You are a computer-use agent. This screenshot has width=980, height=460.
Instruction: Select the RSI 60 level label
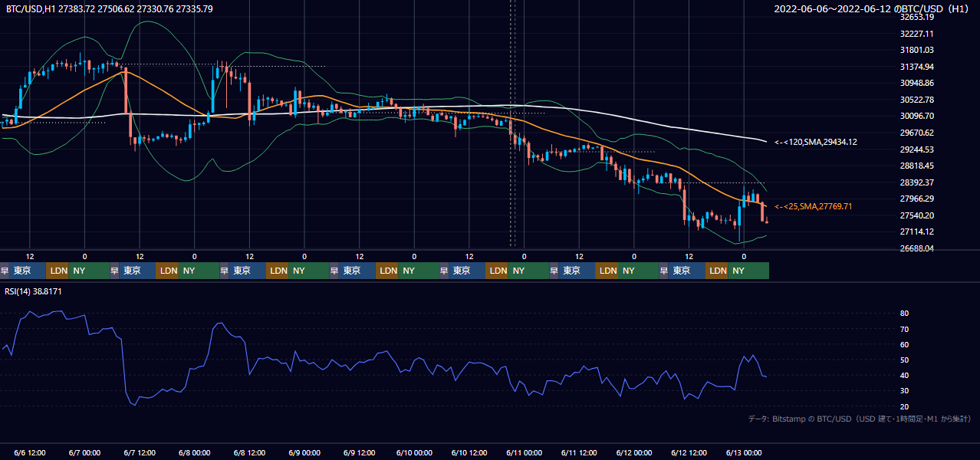(904, 344)
